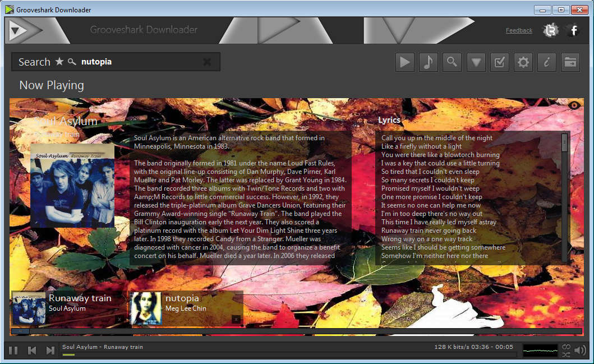The width and height of the screenshot is (594, 364).
Task: Click the Now Playing heading
Action: tap(52, 85)
